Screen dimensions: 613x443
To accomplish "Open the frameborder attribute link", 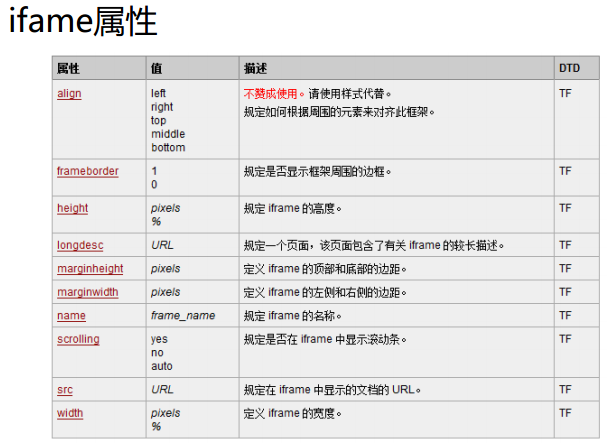I will click(88, 171).
